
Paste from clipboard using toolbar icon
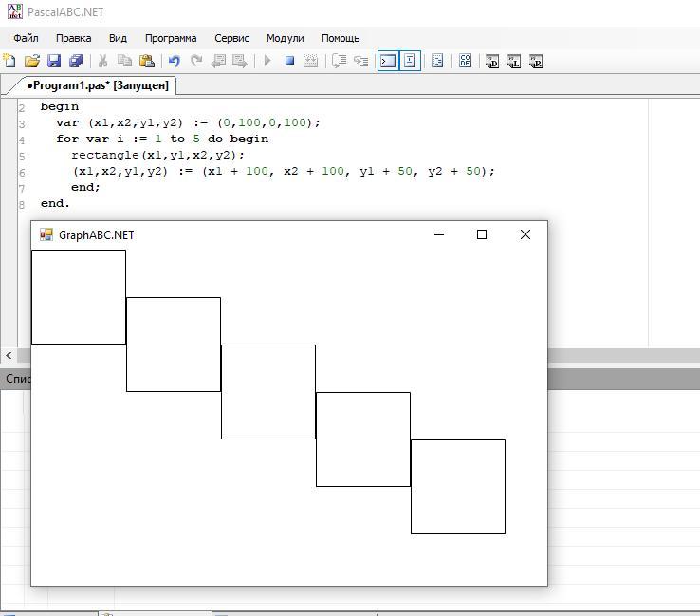click(x=146, y=61)
